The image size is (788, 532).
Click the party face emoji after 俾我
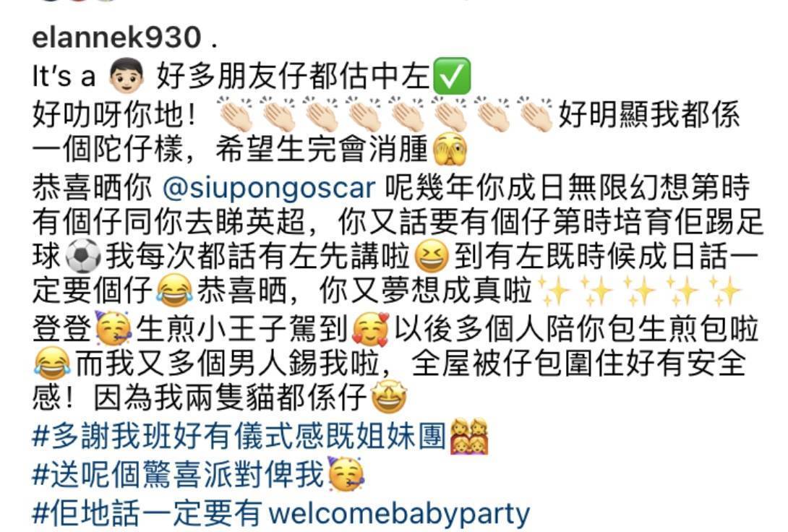point(346,474)
